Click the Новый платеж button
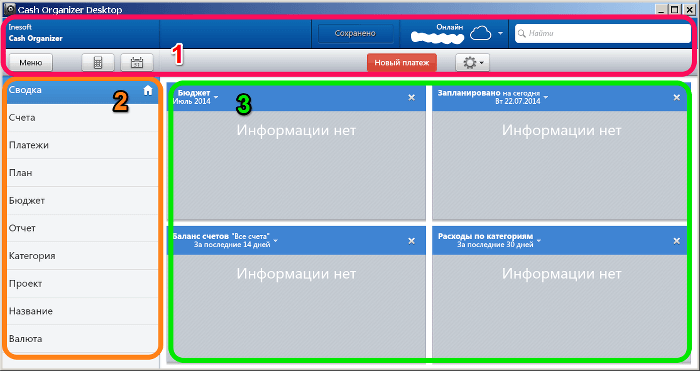The height and width of the screenshot is (371, 700). [402, 63]
